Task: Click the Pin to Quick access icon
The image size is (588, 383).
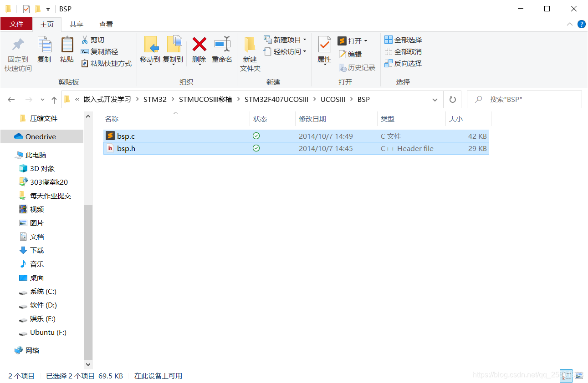Action: 18,45
